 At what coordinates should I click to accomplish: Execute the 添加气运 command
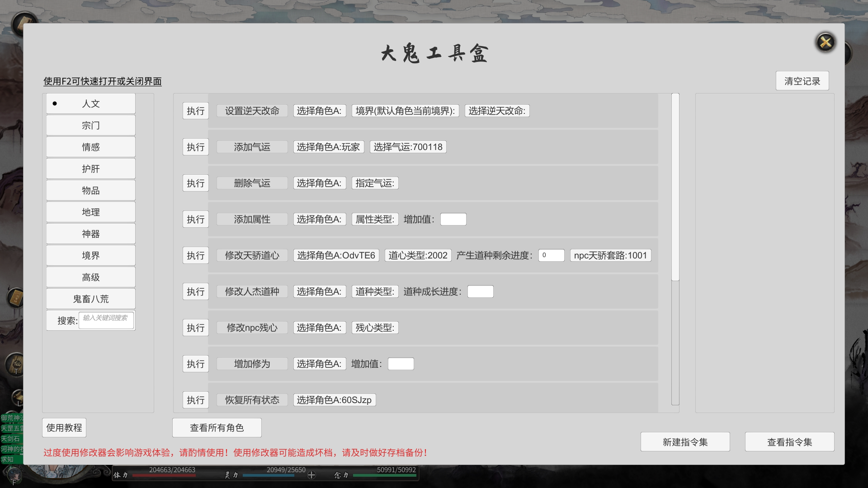[195, 147]
